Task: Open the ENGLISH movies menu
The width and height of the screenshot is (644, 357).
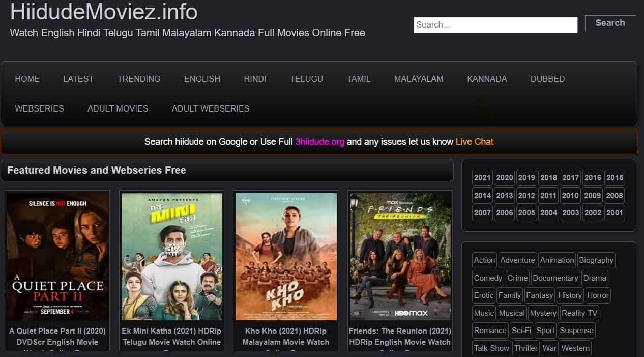Action: tap(202, 79)
